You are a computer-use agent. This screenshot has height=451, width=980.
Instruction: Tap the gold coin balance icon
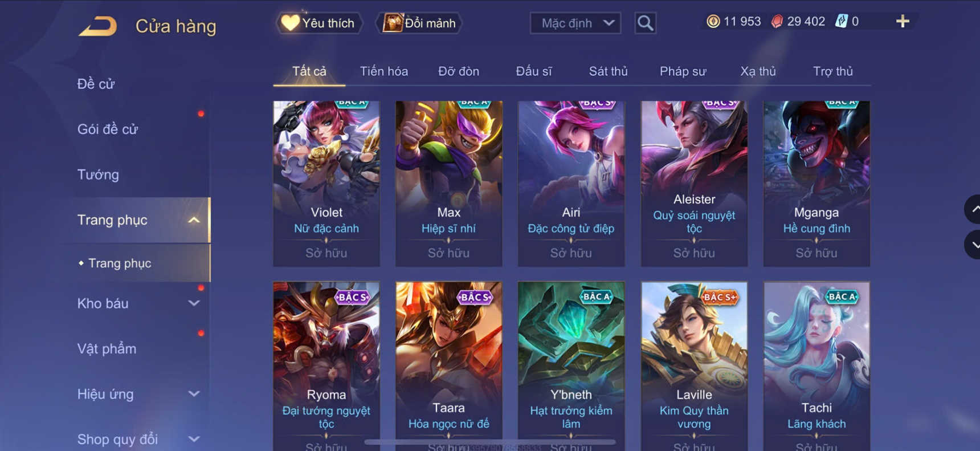tap(713, 22)
